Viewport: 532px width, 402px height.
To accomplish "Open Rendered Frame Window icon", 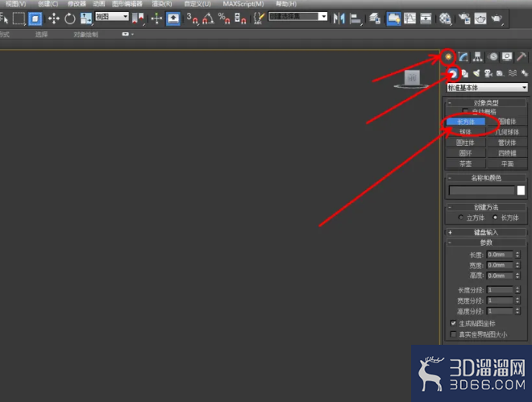I will 480,19.
